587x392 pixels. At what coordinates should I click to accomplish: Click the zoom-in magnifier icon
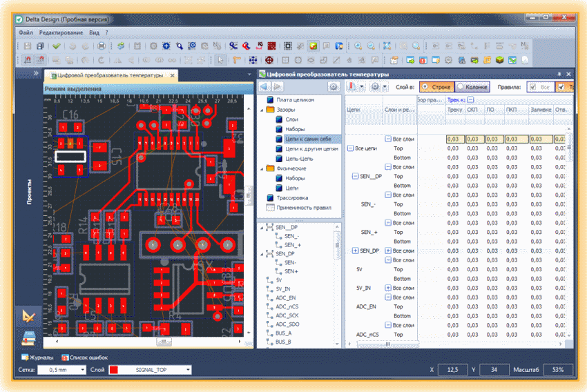[358, 46]
